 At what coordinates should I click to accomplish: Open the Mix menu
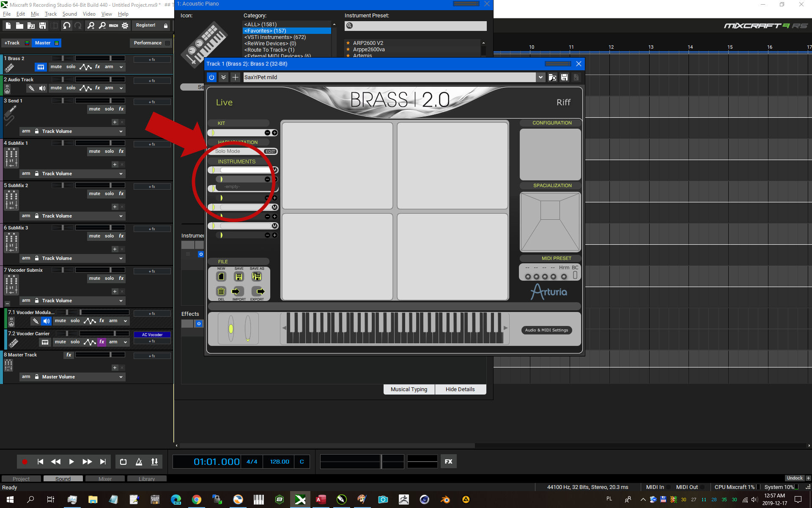[x=35, y=14]
